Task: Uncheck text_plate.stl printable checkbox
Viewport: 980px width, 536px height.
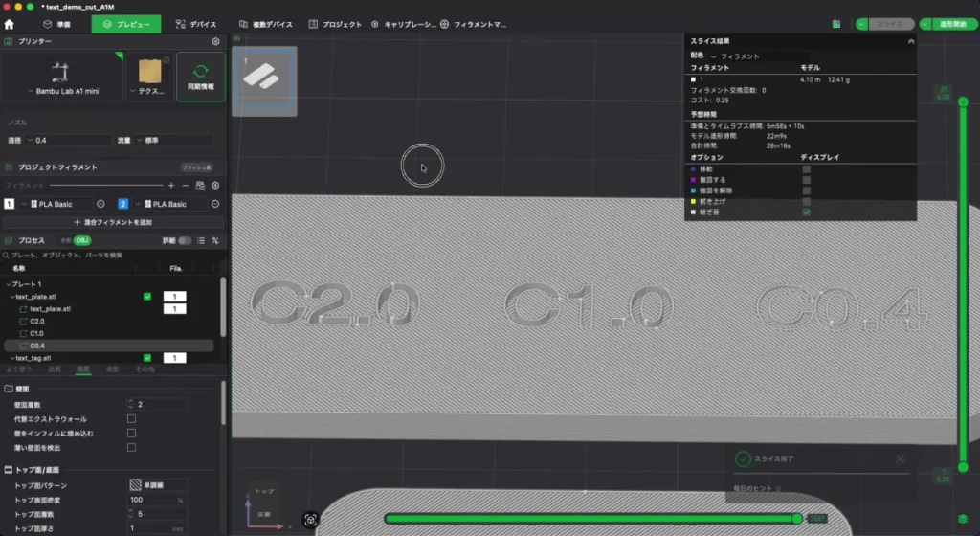Action: (147, 297)
